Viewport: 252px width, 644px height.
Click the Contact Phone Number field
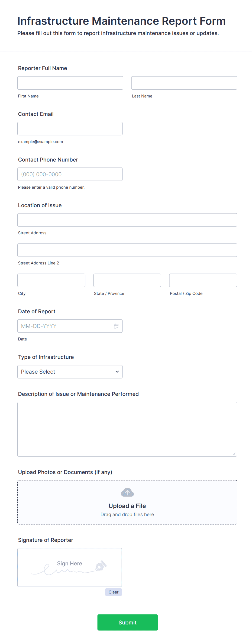click(x=70, y=174)
